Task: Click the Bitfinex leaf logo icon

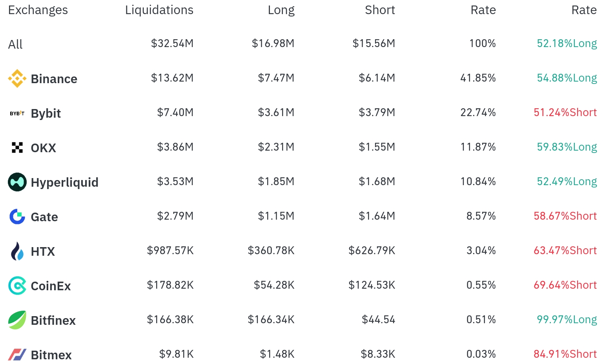Action: tap(17, 320)
